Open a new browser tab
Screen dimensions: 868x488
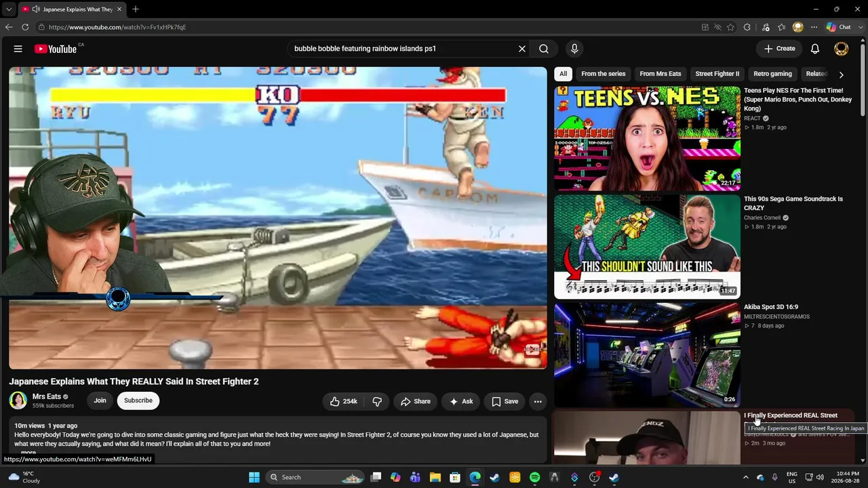click(136, 9)
